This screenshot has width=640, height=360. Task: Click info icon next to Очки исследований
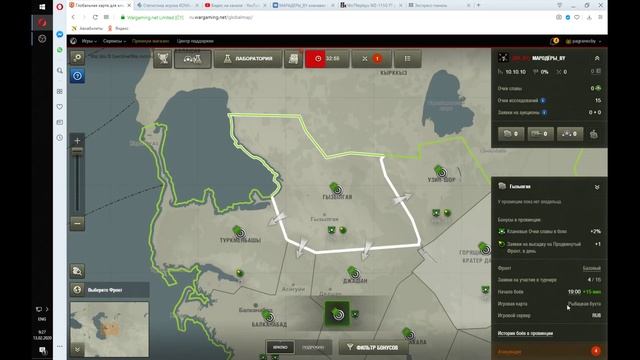543,100
